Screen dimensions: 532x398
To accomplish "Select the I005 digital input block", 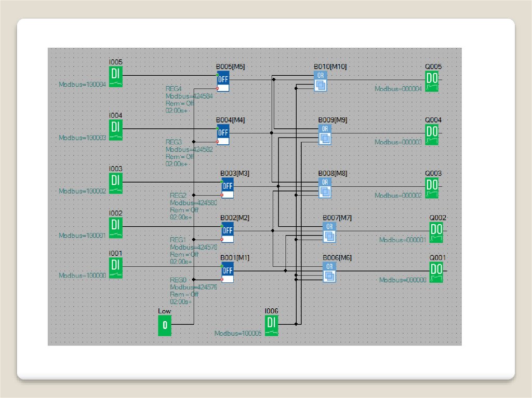I will 116,76.
